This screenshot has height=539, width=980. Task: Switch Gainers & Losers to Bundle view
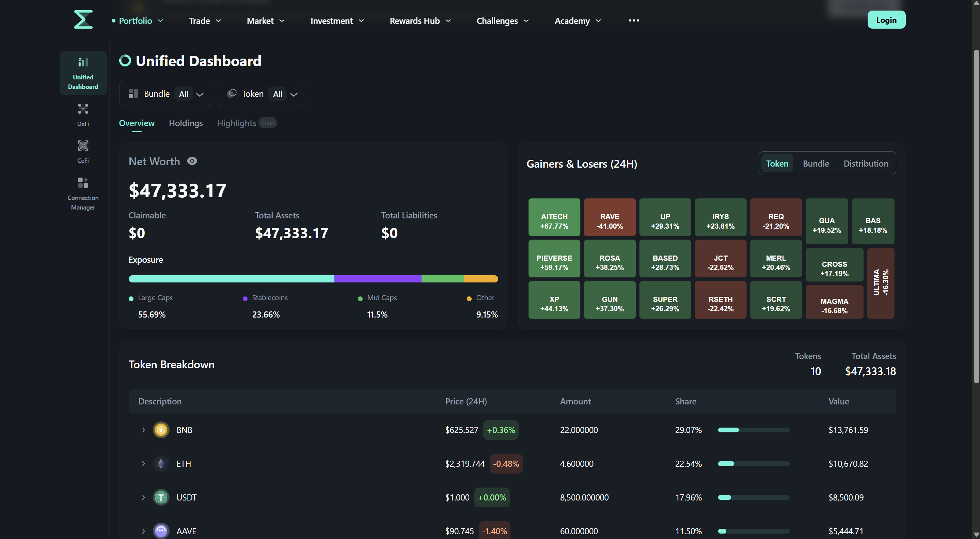point(816,163)
